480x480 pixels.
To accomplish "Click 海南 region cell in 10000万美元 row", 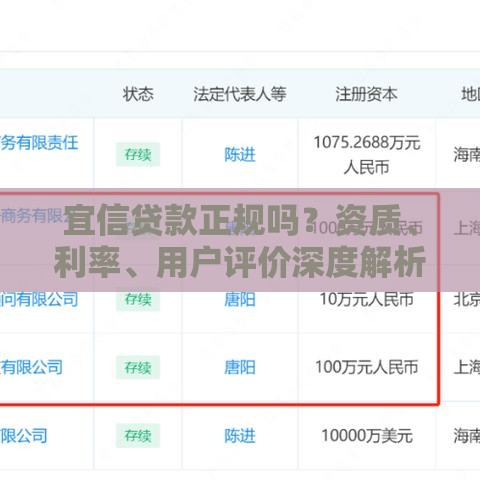I will [x=467, y=435].
